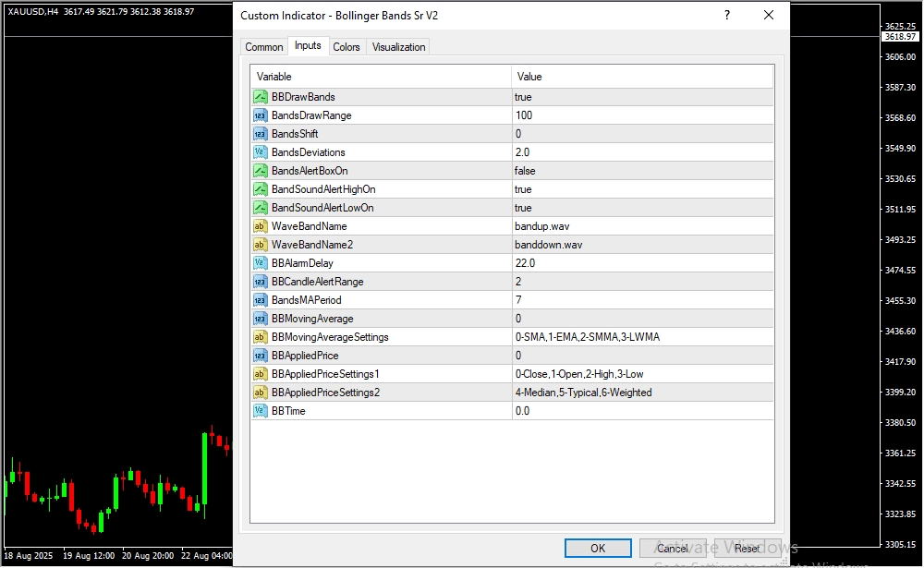Switch to the Colors tab
This screenshot has height=568, width=924.
[346, 47]
